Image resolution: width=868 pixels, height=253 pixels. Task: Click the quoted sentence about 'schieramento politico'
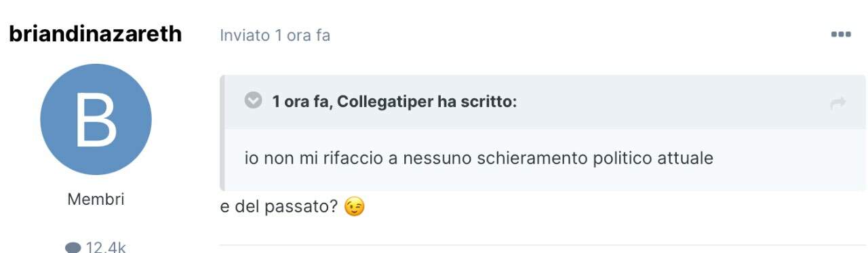(x=479, y=159)
